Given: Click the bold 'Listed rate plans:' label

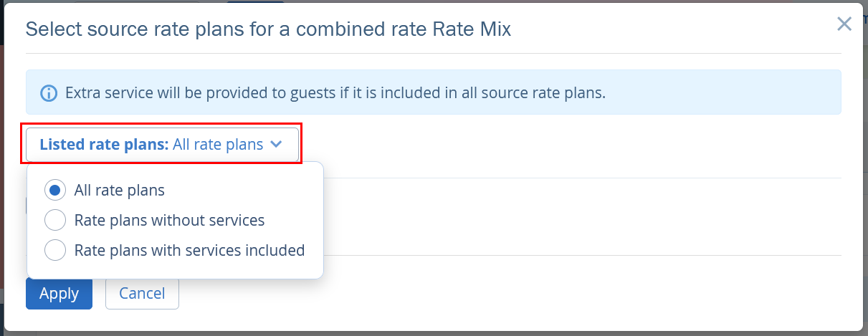Looking at the screenshot, I should [104, 145].
